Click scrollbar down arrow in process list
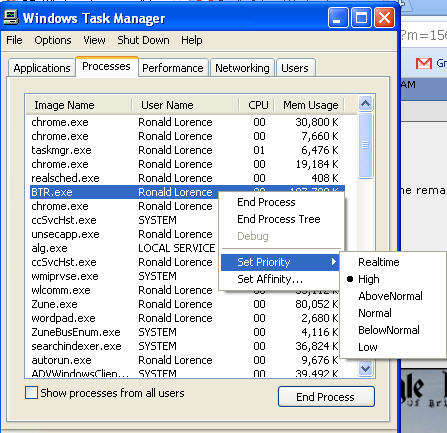This screenshot has height=433, width=447. [x=366, y=368]
